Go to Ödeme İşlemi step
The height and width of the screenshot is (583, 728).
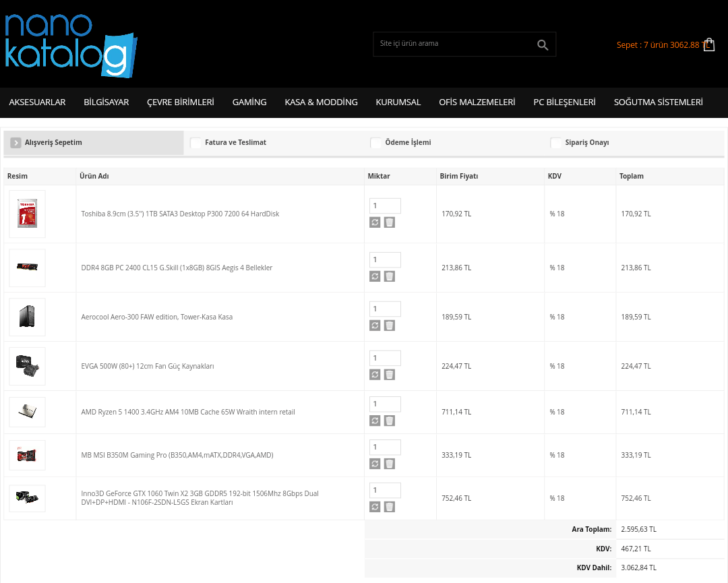408,142
